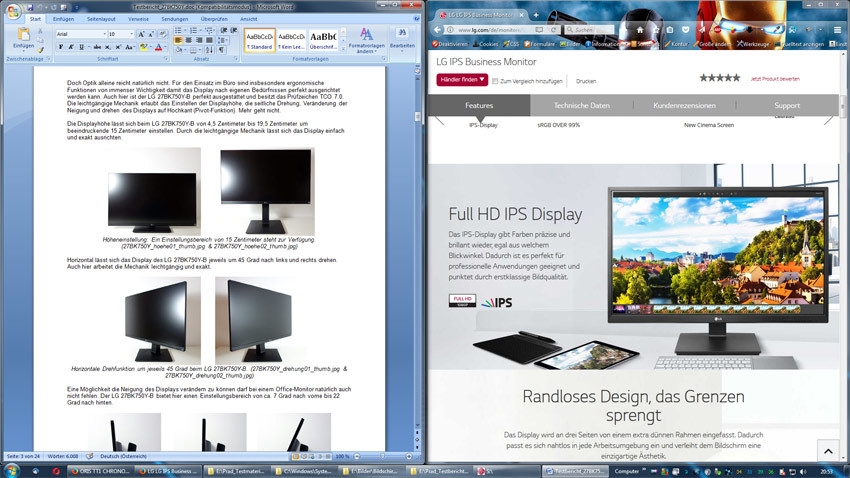Toggle subscript formatting in Word

pos(107,48)
